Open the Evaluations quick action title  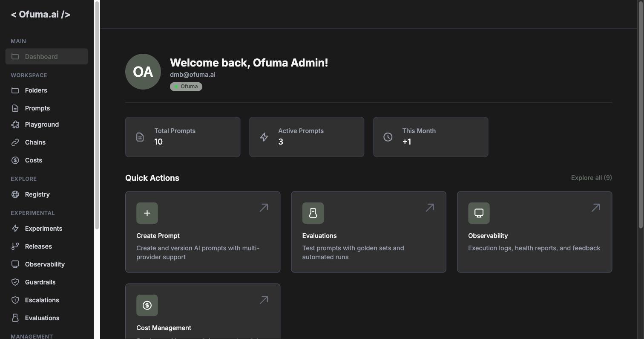tap(319, 236)
